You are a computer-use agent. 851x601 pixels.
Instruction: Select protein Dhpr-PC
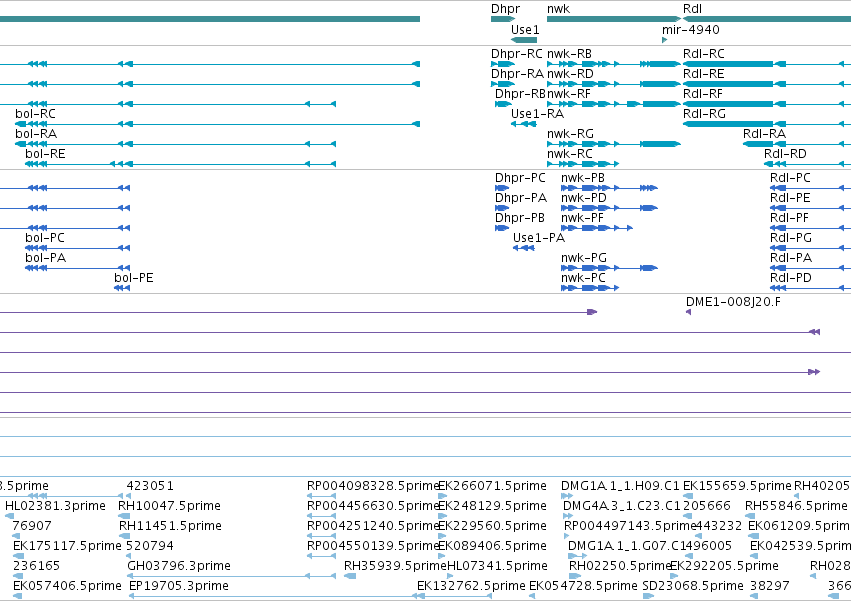tap(502, 188)
